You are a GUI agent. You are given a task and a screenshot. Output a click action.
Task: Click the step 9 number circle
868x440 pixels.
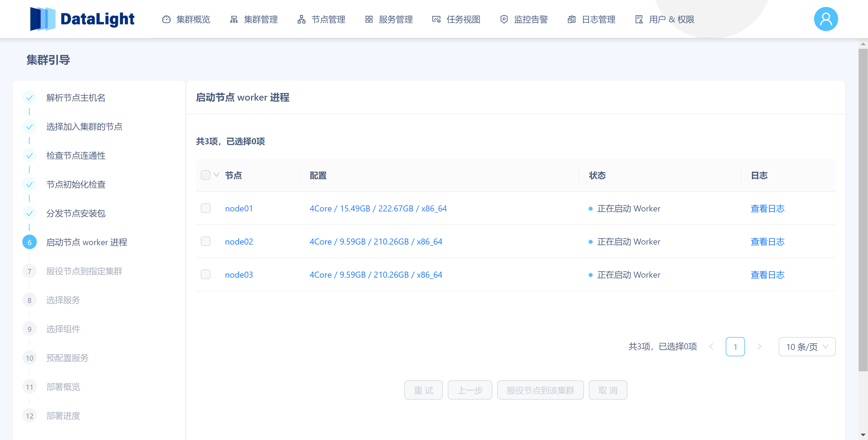point(29,329)
